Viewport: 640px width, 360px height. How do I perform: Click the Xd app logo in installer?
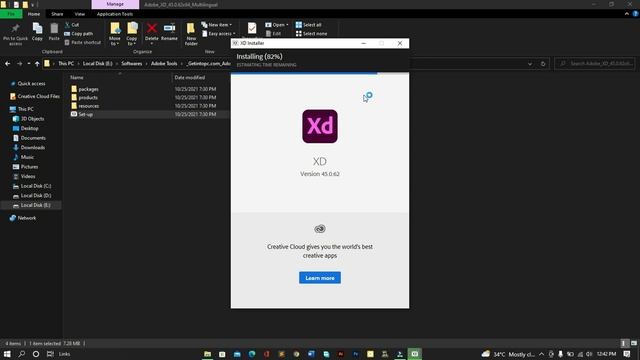320,127
